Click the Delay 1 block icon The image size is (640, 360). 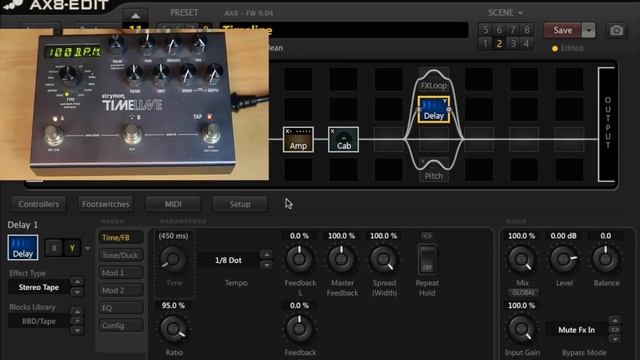tap(23, 247)
